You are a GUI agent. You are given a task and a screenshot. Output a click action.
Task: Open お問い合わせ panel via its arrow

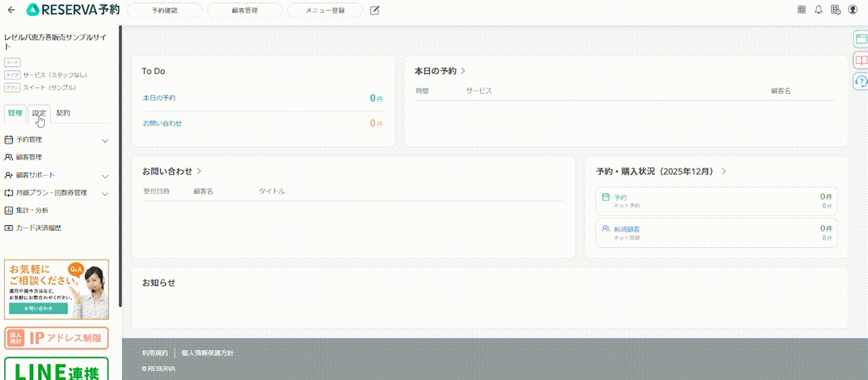199,171
